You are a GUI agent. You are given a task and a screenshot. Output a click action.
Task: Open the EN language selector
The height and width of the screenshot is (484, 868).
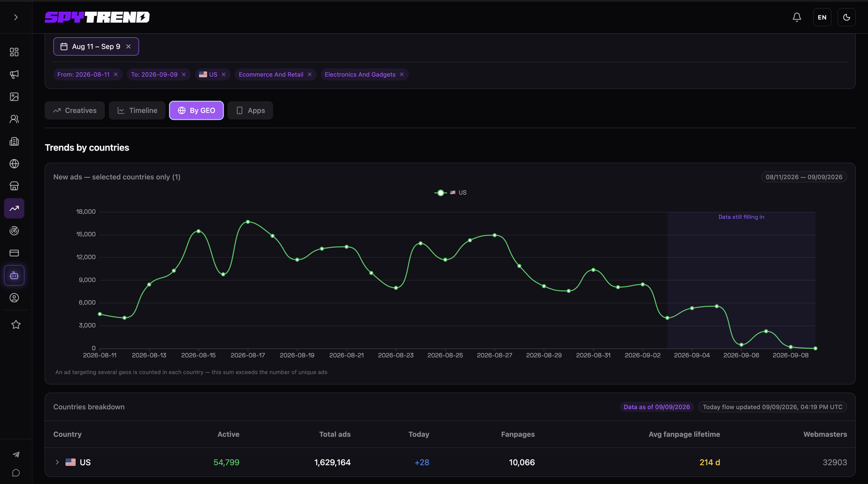click(x=822, y=17)
